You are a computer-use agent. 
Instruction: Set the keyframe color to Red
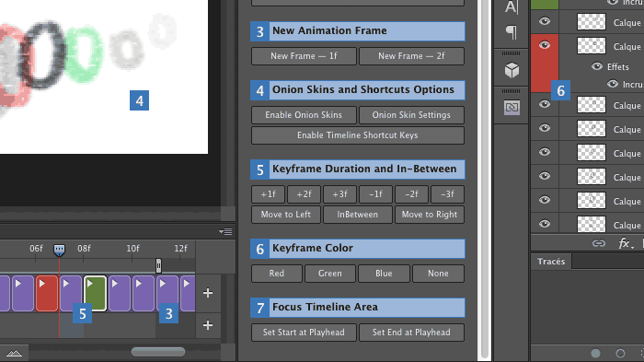pos(277,274)
